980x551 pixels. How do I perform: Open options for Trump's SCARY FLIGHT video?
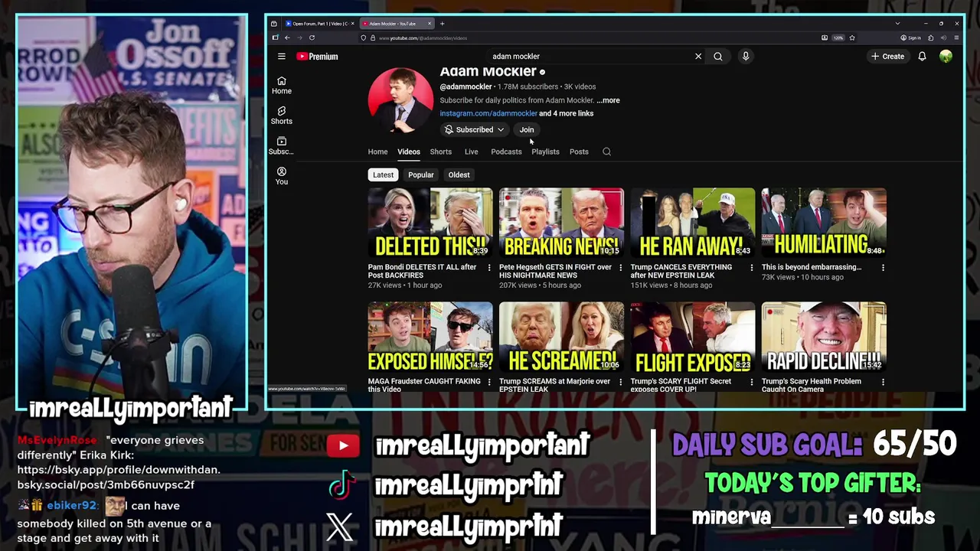(752, 382)
